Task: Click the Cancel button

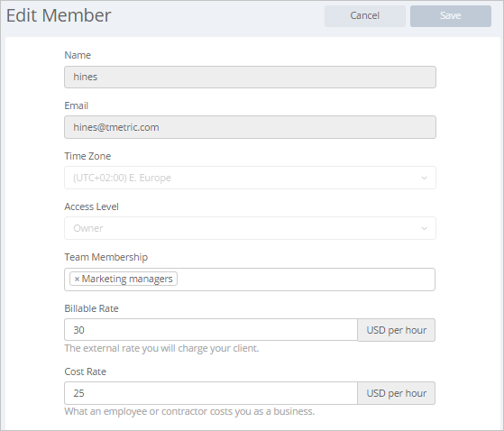Action: click(x=365, y=15)
